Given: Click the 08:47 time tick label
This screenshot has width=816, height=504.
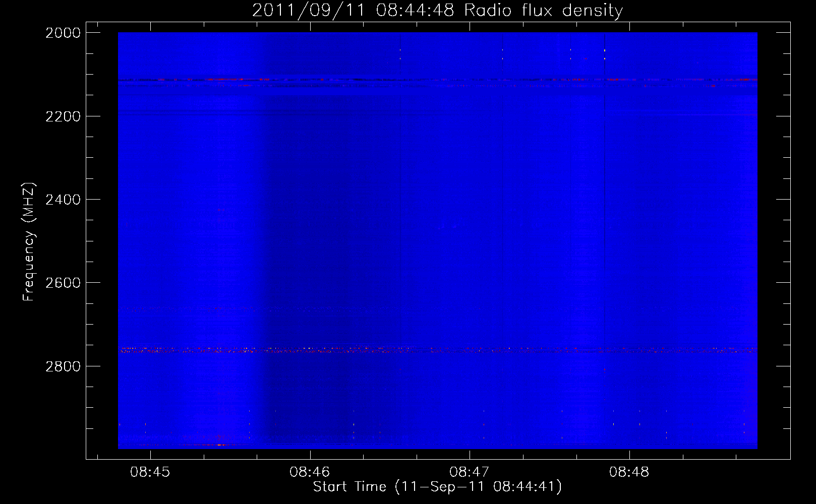Looking at the screenshot, I should click(470, 472).
